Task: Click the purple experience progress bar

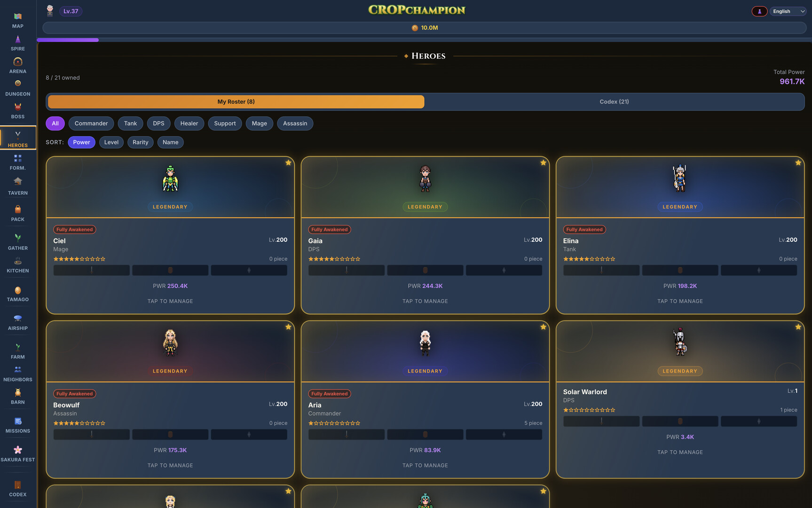Action: (68, 40)
